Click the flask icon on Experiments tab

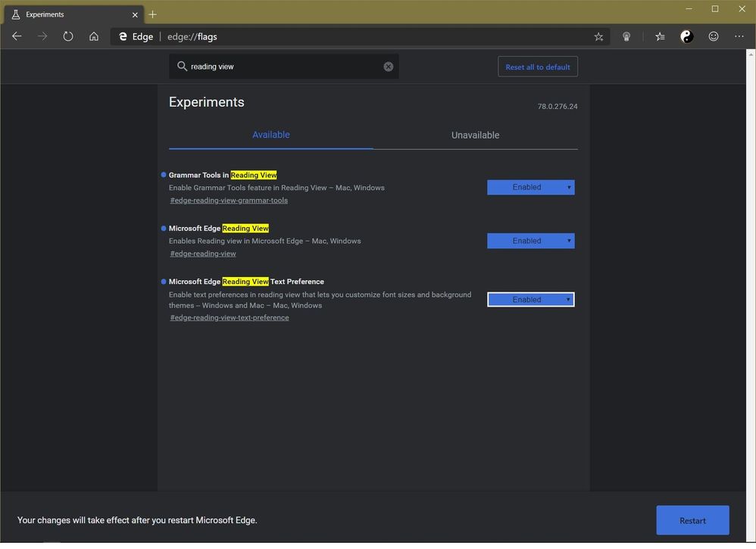tap(16, 14)
